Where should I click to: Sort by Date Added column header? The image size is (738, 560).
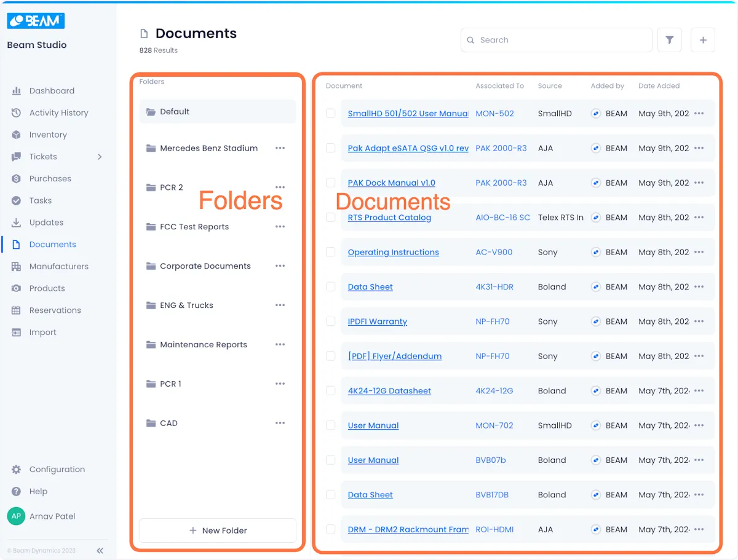(659, 86)
